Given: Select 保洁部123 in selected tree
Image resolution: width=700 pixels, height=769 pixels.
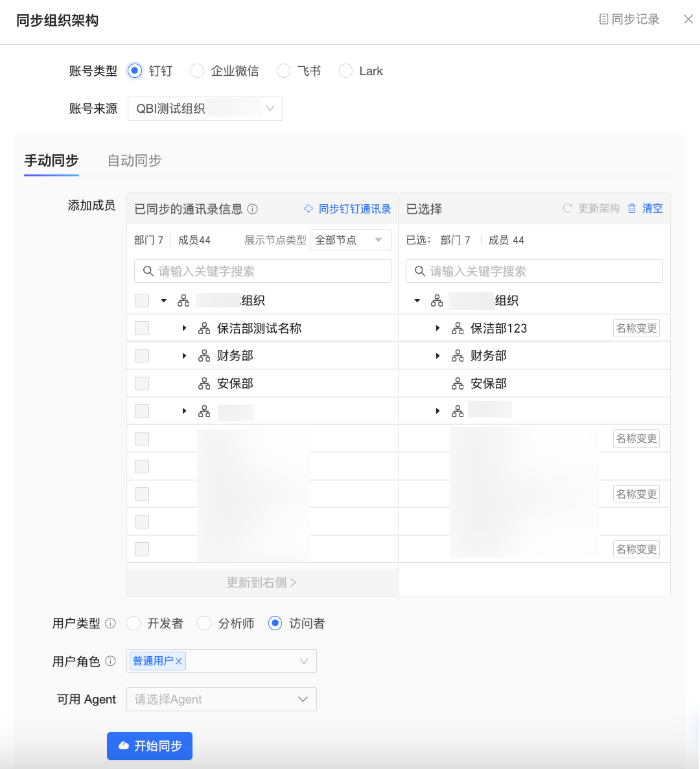Looking at the screenshot, I should pos(498,328).
